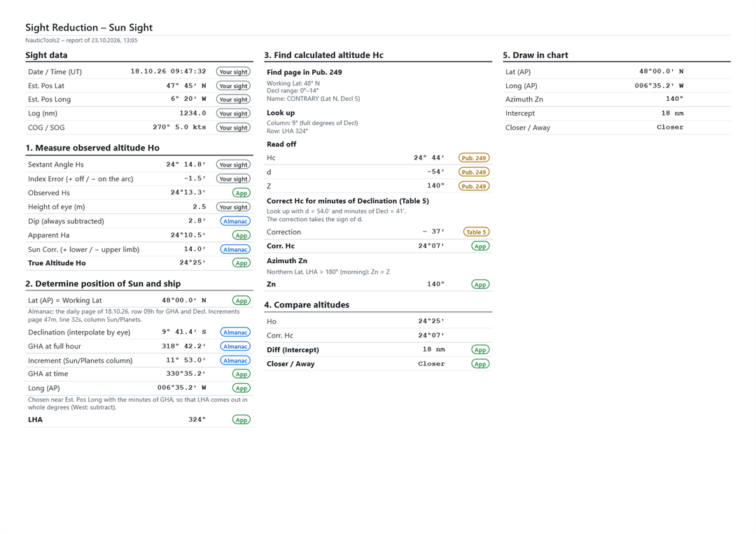Click the "Find page in Pub. 249" heading

point(304,72)
